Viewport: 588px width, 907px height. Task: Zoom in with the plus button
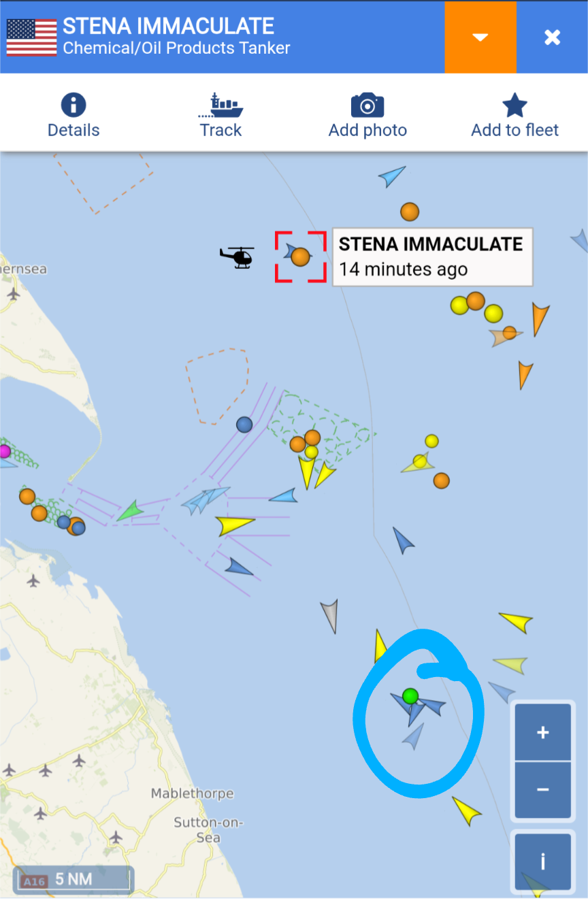[542, 732]
